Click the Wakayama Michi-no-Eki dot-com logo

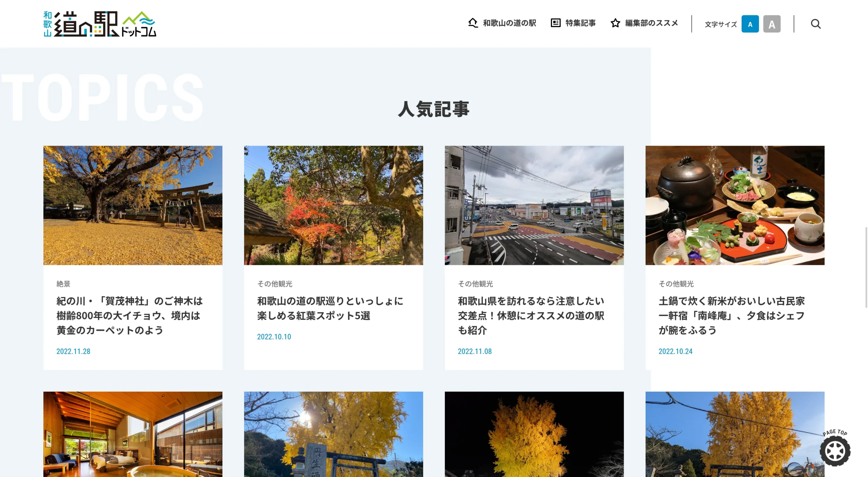[x=100, y=24]
